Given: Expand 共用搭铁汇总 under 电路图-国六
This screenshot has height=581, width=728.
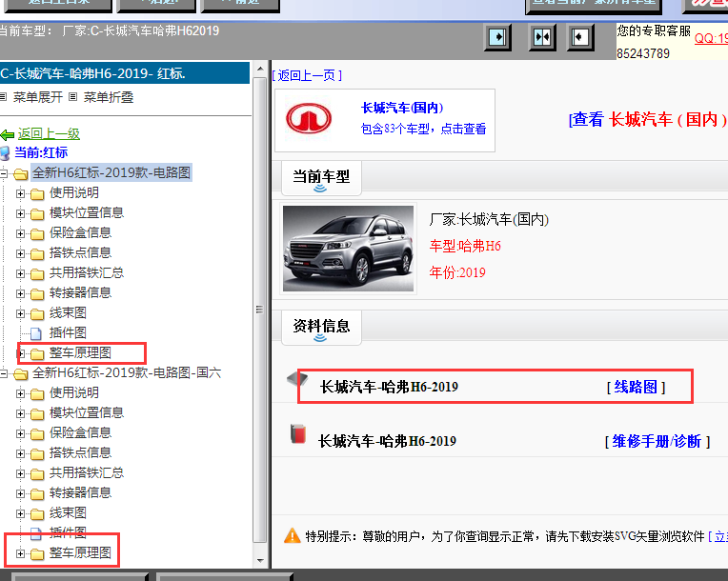Looking at the screenshot, I should [x=20, y=473].
